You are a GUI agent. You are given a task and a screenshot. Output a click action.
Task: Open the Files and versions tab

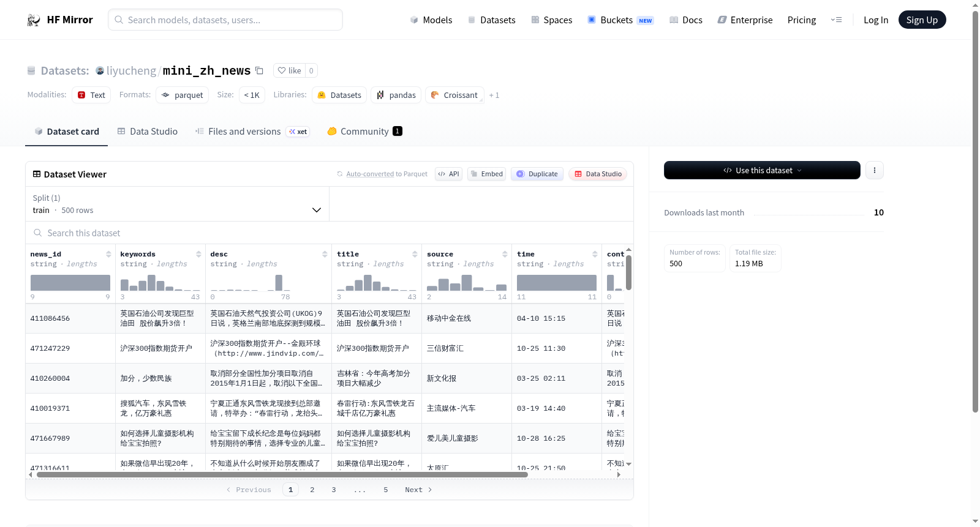[x=252, y=132]
